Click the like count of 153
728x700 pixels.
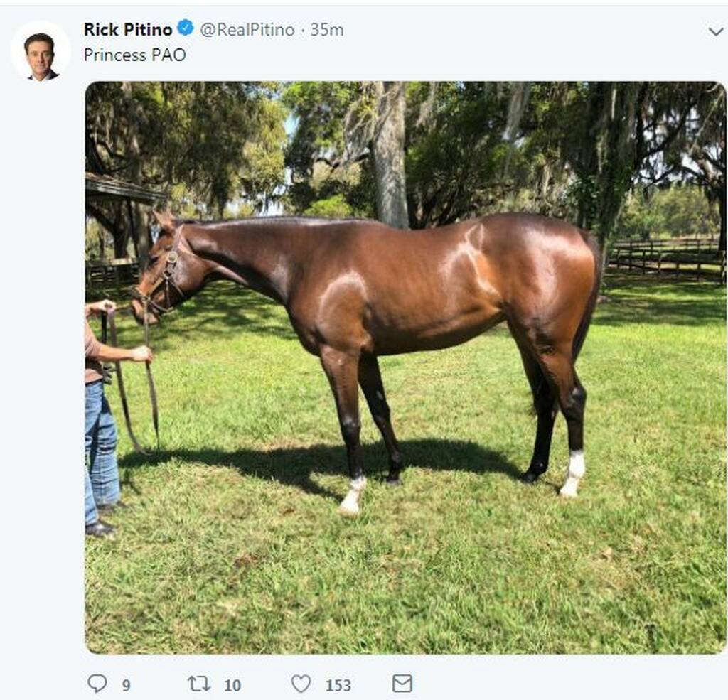tap(338, 685)
